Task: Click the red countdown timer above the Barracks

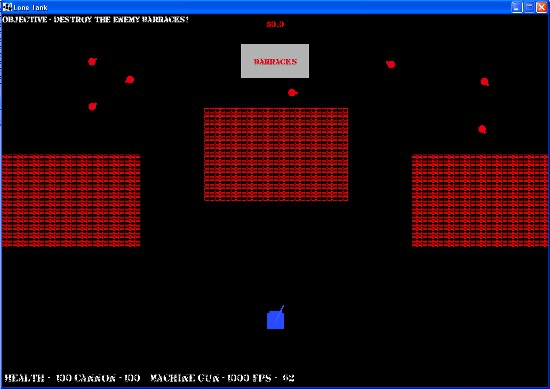Action: (275, 24)
